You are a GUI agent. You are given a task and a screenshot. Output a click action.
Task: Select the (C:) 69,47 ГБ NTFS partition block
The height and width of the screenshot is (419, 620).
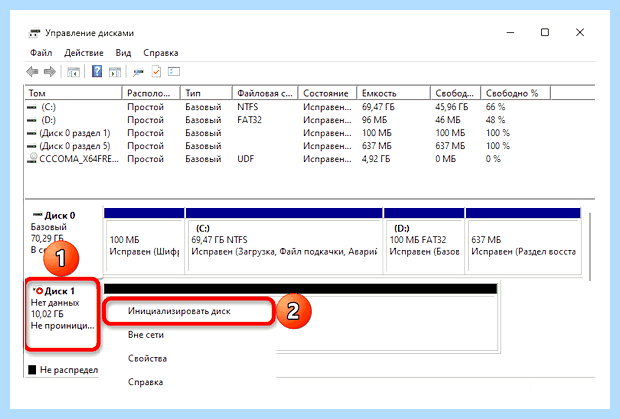pos(284,241)
